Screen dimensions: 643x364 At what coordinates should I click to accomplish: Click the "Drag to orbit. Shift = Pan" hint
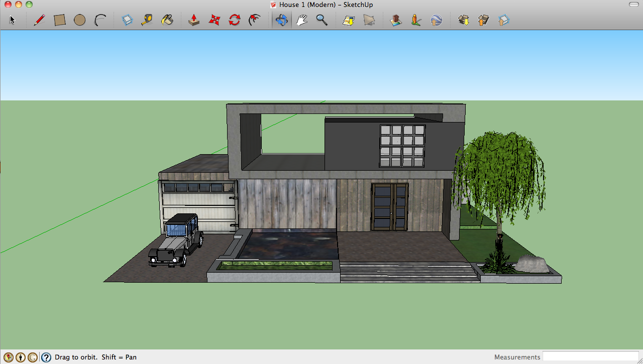pos(95,357)
